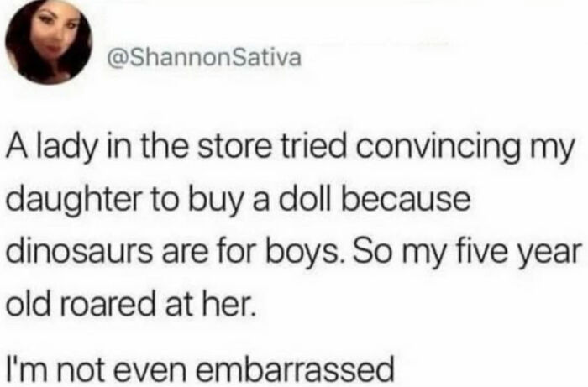Visit the @ShannonSativa handle link
The height and width of the screenshot is (387, 588).
204,58
